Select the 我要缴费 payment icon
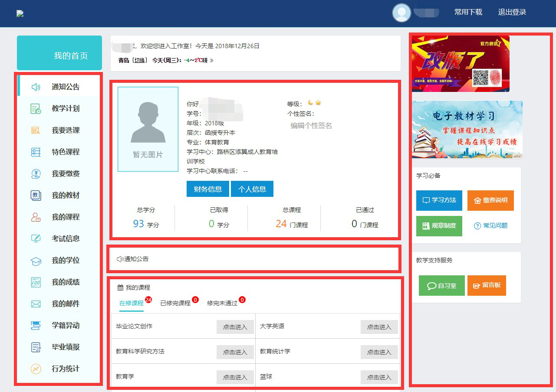 [36, 174]
